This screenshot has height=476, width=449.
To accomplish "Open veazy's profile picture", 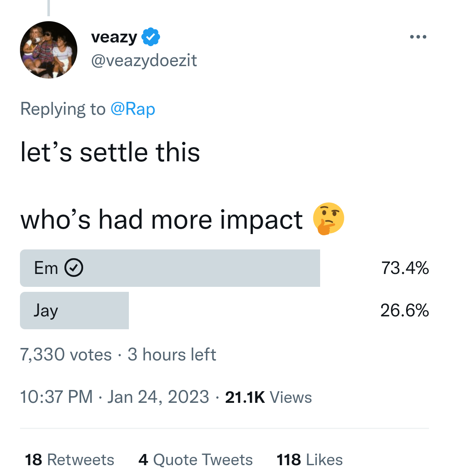I will click(x=49, y=50).
